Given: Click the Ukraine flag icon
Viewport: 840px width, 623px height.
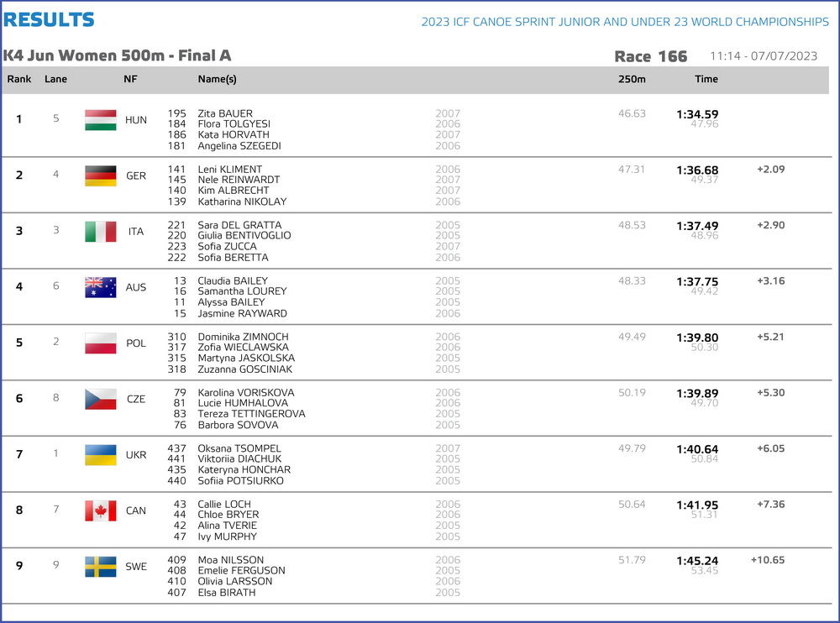Looking at the screenshot, I should 100,455.
